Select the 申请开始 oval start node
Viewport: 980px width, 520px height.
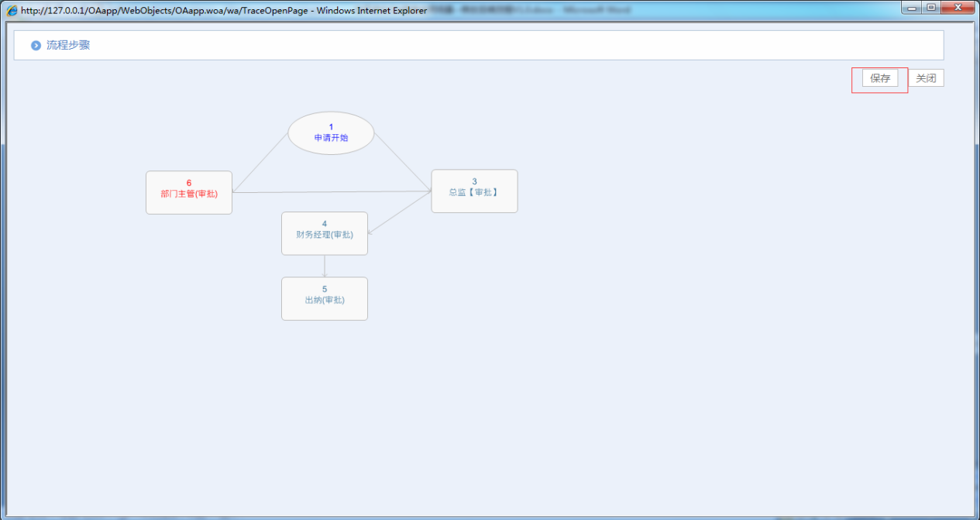point(331,133)
